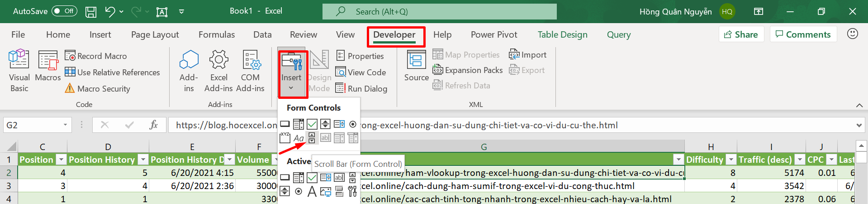This screenshot has height=204, width=868.
Task: Click Insert Function fx button
Action: point(153,125)
